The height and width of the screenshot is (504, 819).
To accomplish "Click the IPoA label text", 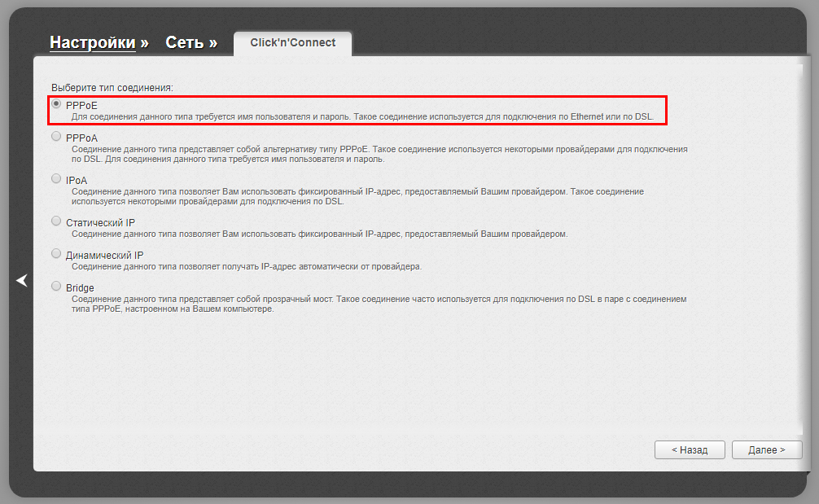I will click(77, 180).
